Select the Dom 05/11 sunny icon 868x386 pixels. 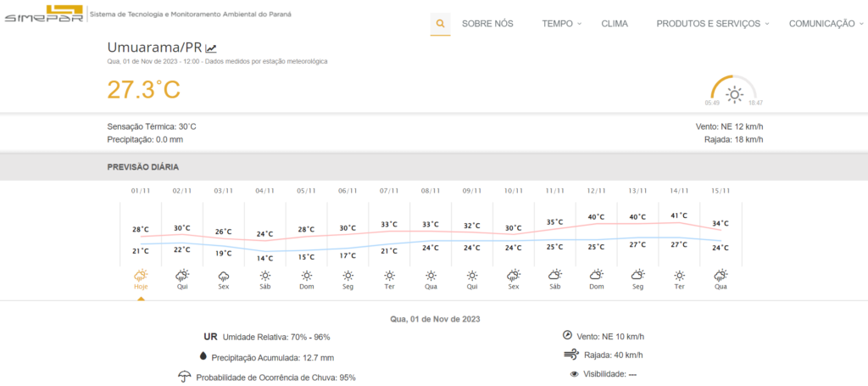coord(306,275)
